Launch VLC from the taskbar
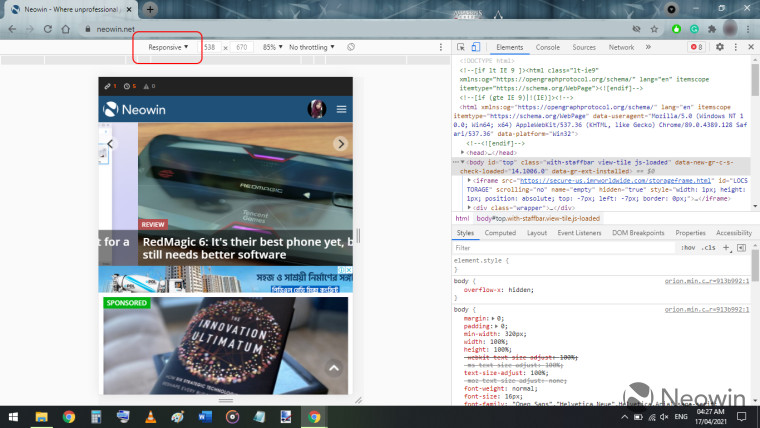760x428 pixels. click(x=151, y=417)
